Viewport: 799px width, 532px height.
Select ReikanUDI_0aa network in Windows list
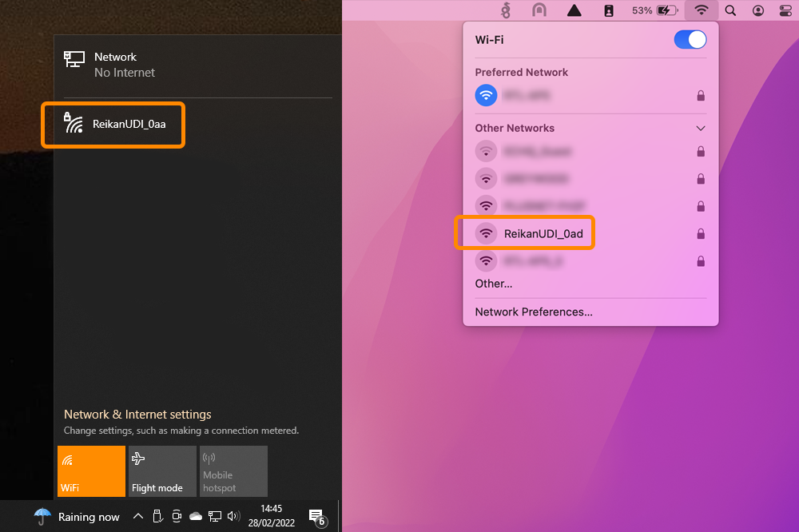click(x=113, y=124)
